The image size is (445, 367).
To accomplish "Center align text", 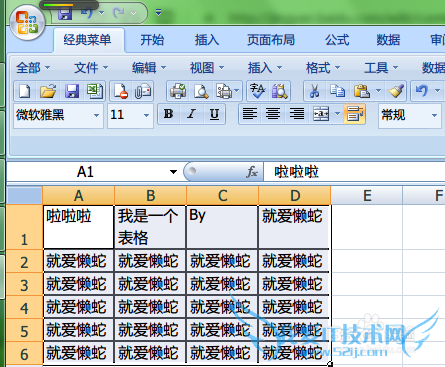I will tap(273, 114).
